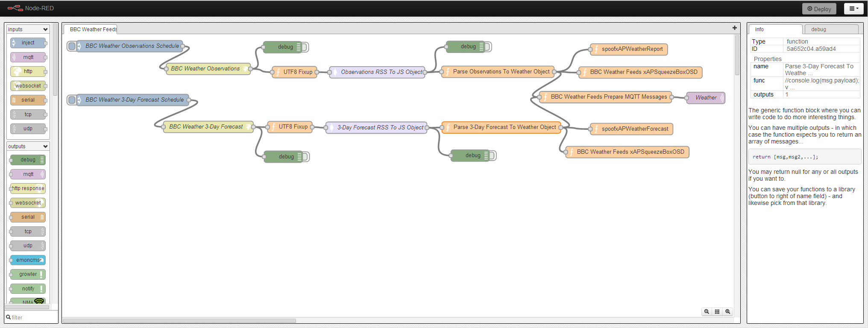Select the tcp input palette node

coord(28,114)
